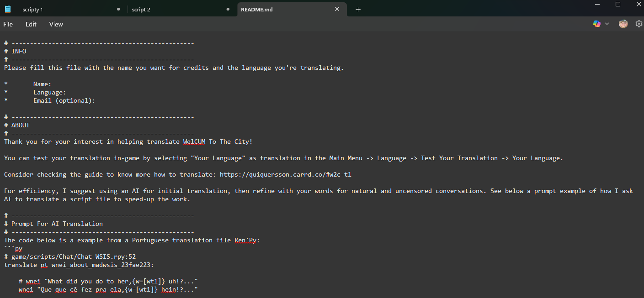Click the 'Please fill this file' line

174,68
